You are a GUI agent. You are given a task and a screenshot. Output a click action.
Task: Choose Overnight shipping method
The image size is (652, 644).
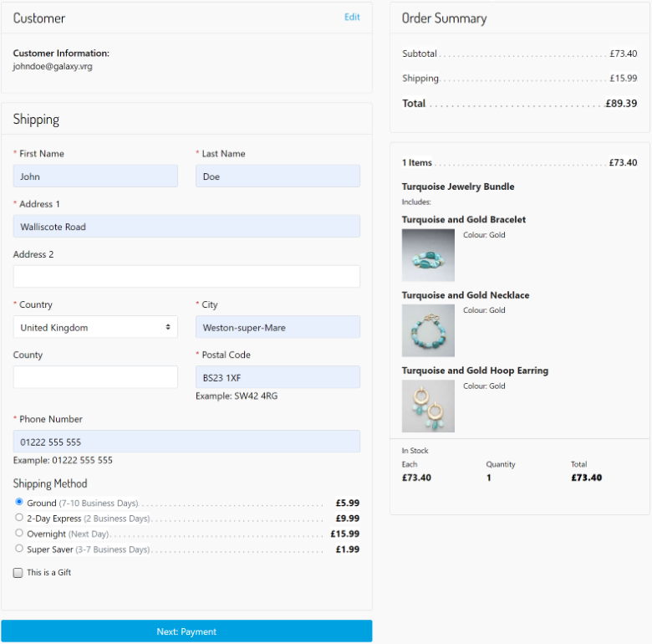(19, 533)
